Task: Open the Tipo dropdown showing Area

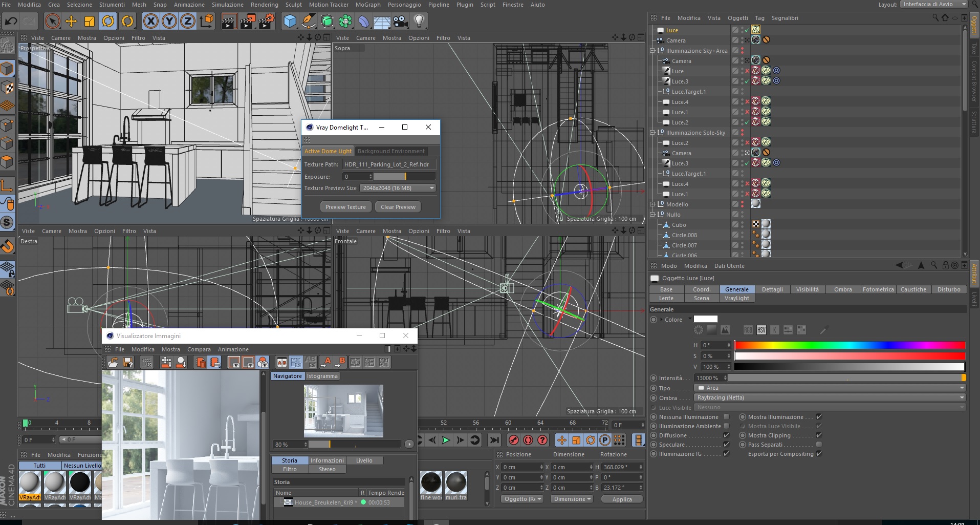Action: point(829,388)
